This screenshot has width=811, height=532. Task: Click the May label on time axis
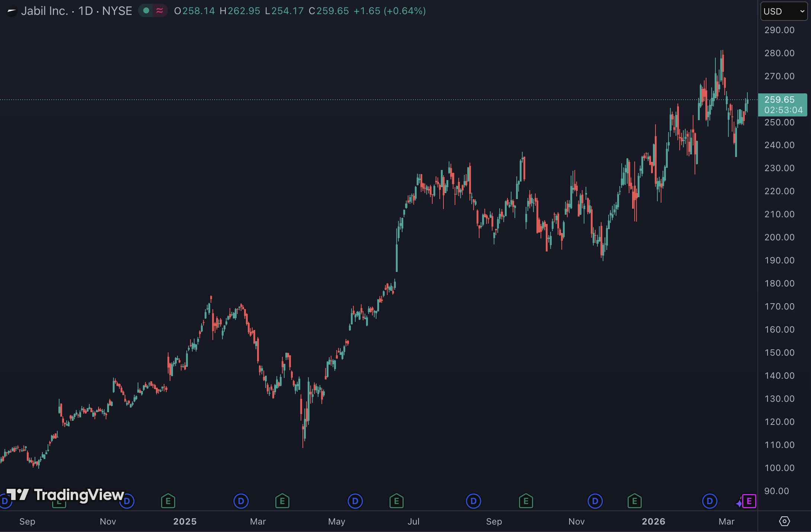337,522
